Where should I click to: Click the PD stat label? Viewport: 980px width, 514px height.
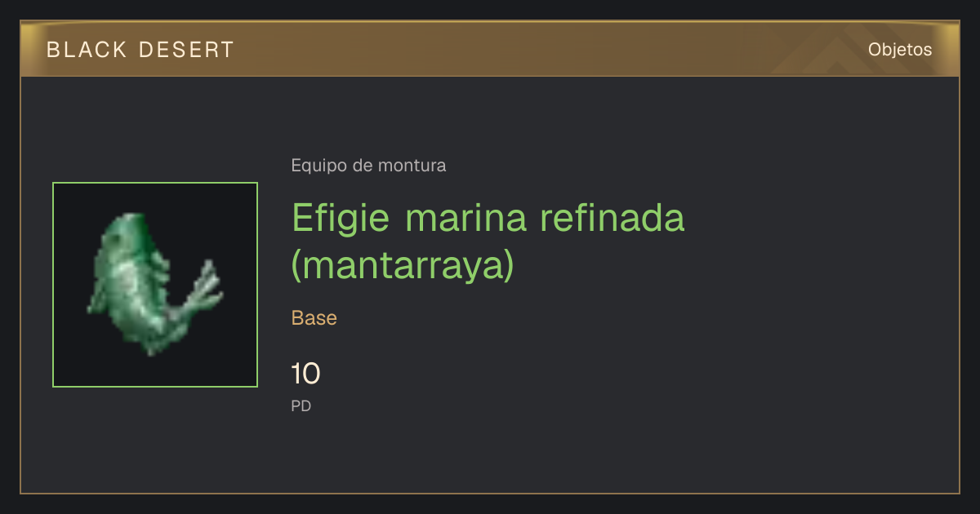[x=301, y=405]
